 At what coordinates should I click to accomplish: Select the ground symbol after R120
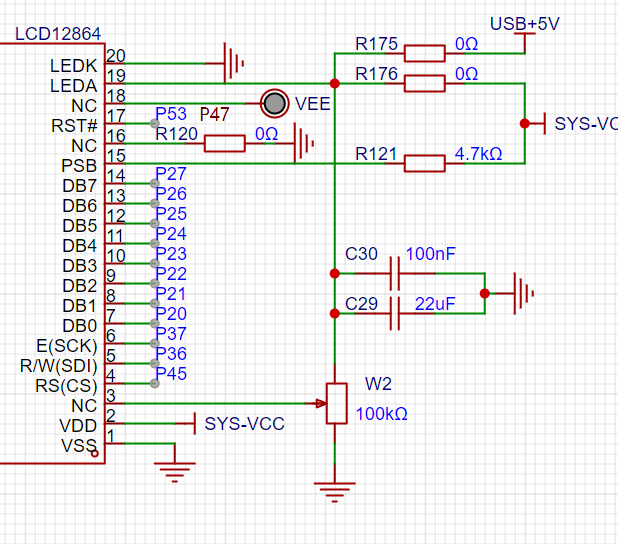coord(304,143)
